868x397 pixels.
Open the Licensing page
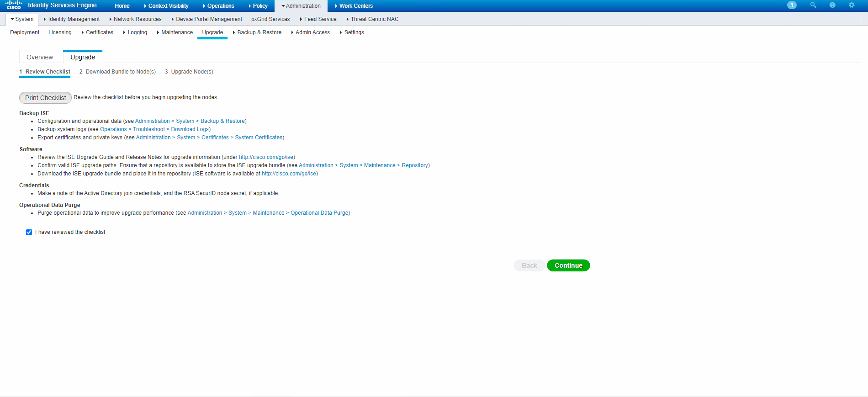[60, 32]
